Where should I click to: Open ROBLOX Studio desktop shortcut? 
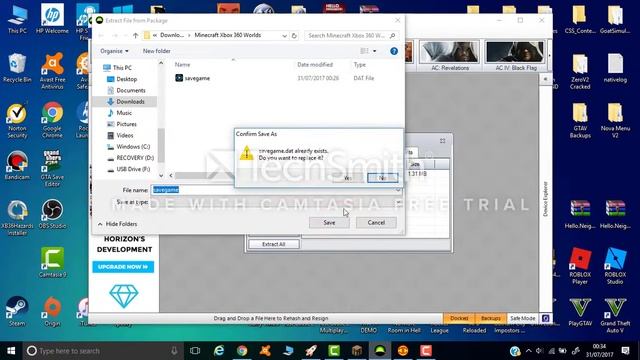[615, 266]
